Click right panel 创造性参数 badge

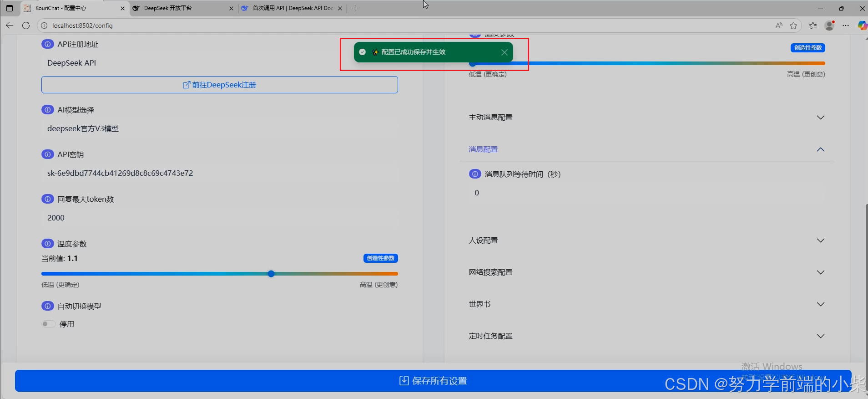[808, 48]
